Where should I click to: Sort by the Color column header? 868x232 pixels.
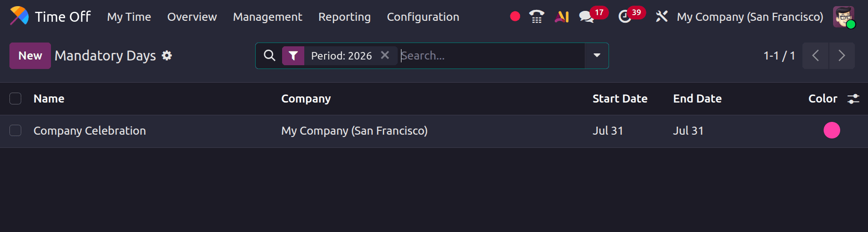pos(823,99)
